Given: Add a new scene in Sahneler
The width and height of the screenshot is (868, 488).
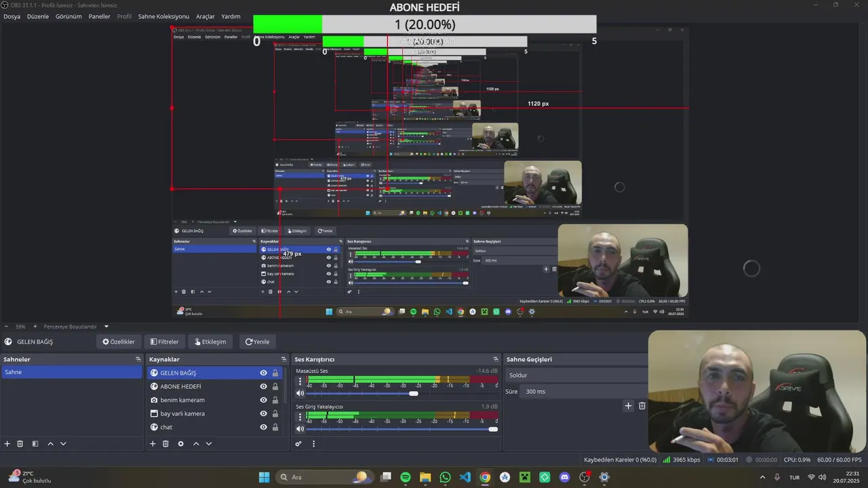Looking at the screenshot, I should 7,444.
